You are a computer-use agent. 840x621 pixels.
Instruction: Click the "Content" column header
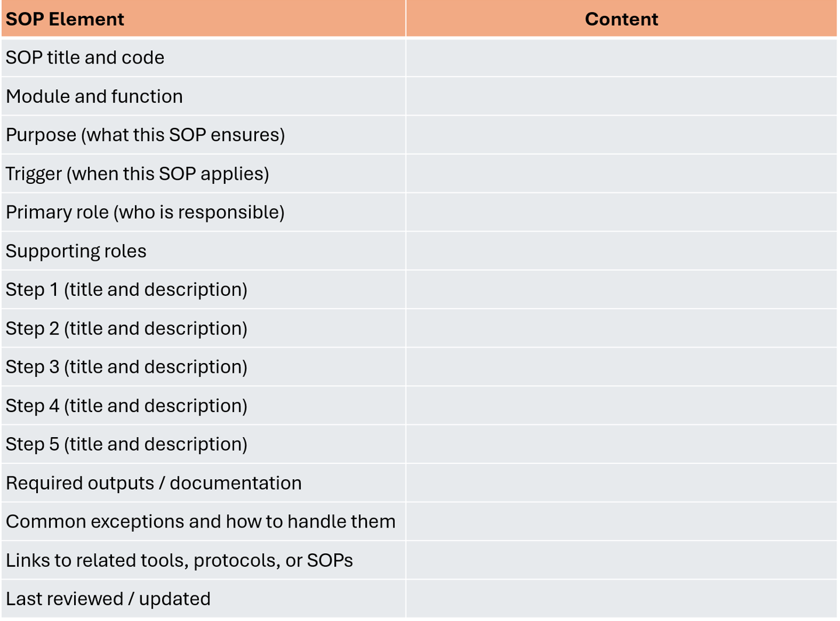coord(621,19)
